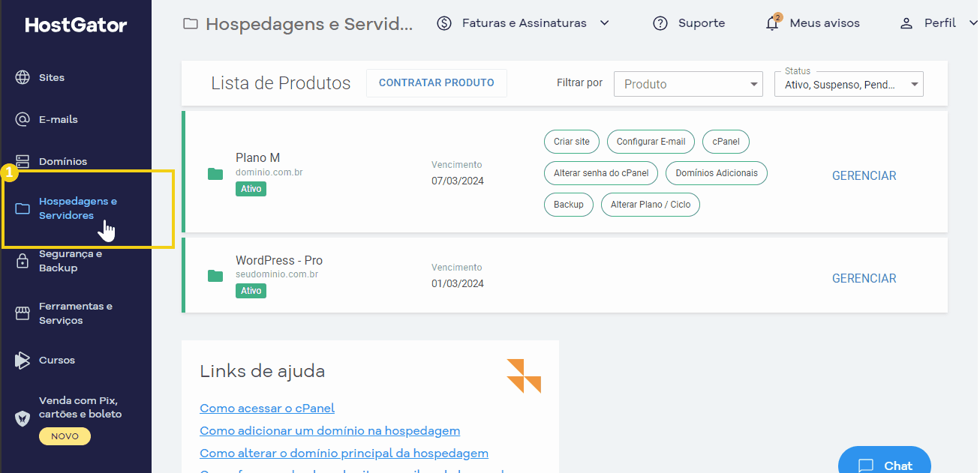
Task: Click the shield icon beside Venda com Pix
Action: pos(23,418)
